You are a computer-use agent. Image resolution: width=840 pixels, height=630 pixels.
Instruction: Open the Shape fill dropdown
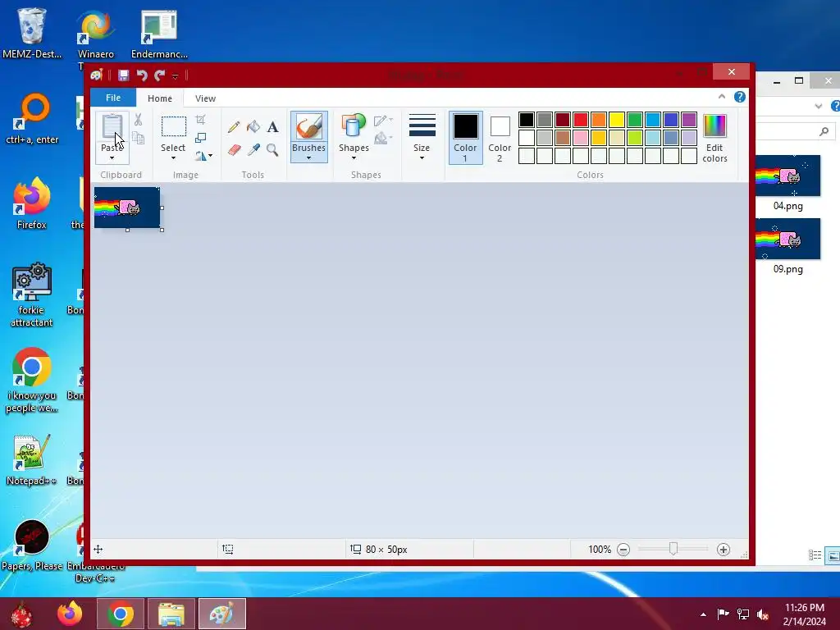pos(383,139)
